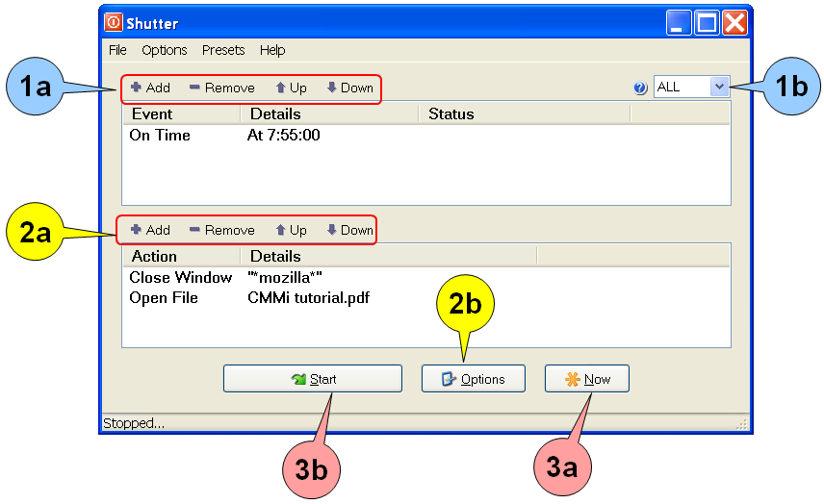Minimize the Shutter window
Image resolution: width=824 pixels, height=504 pixels.
[x=679, y=22]
